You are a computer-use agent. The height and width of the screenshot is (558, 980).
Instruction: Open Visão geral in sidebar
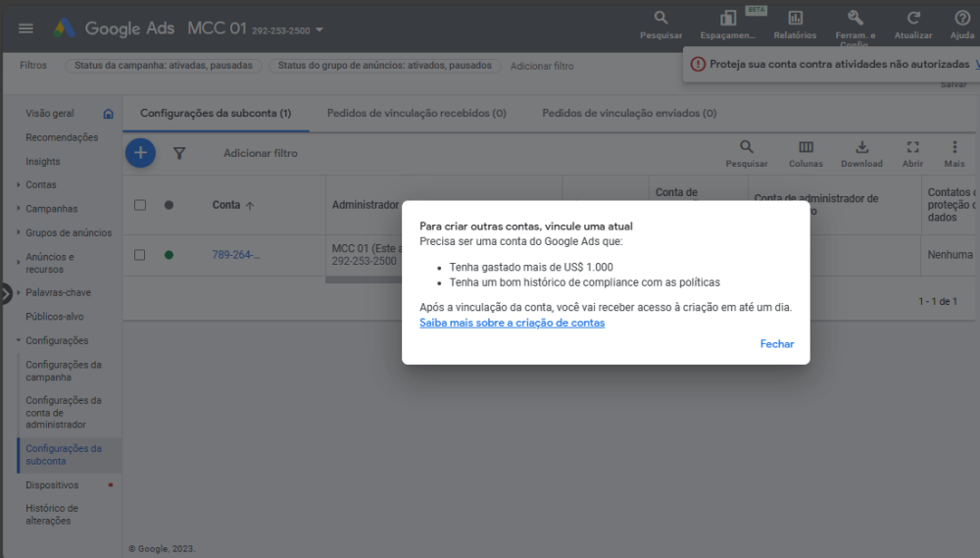point(50,113)
